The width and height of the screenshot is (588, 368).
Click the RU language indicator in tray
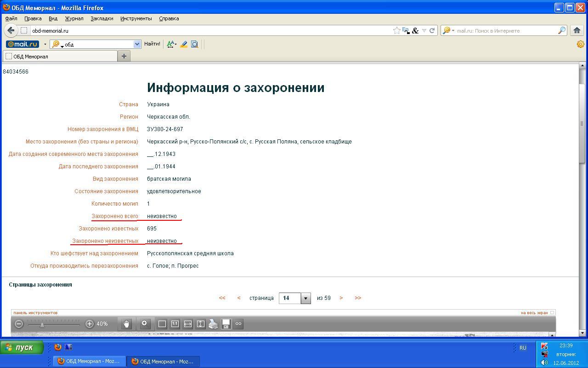[x=523, y=348]
